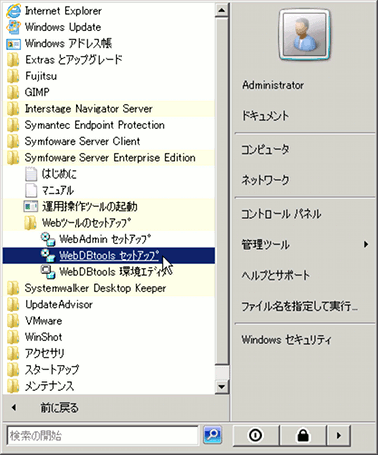Click the Windows Update icon

click(x=13, y=27)
